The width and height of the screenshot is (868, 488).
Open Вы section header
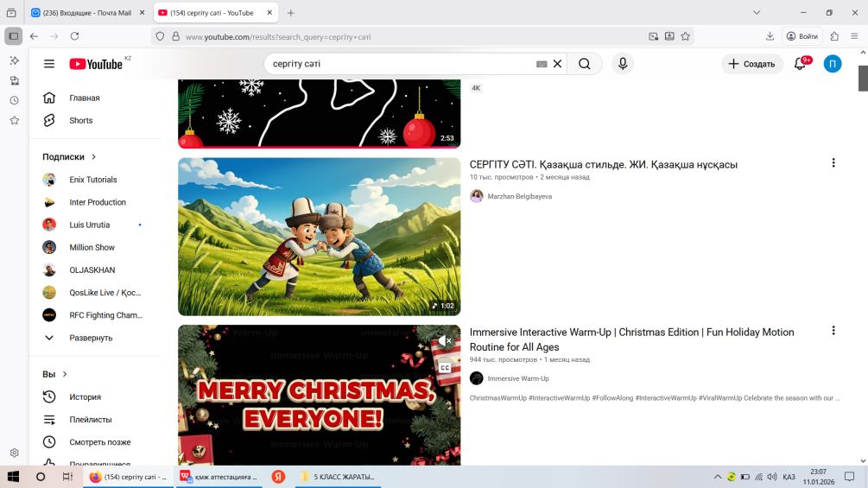tap(54, 375)
